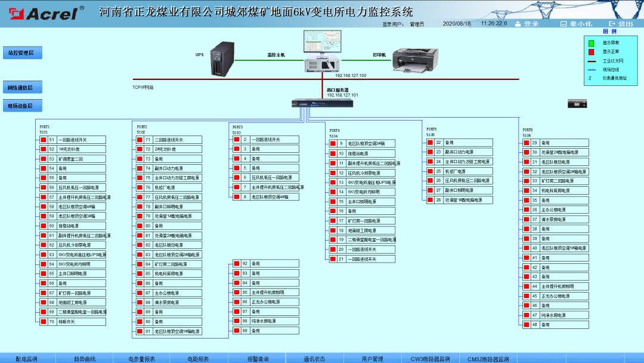
Task: Open the CW3断路器监测 tab
Action: tap(430, 358)
